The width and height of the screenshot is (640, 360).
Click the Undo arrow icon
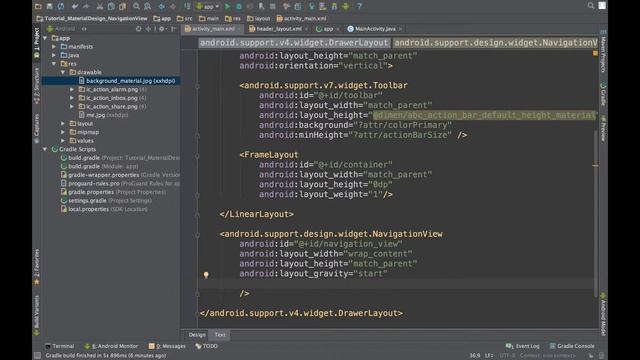pyautogui.click(x=75, y=6)
